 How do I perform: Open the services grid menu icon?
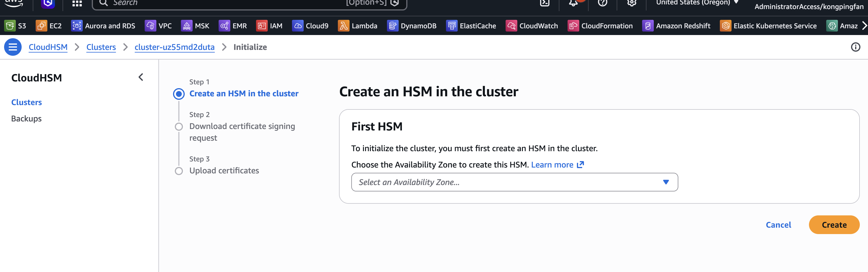pos(77,4)
